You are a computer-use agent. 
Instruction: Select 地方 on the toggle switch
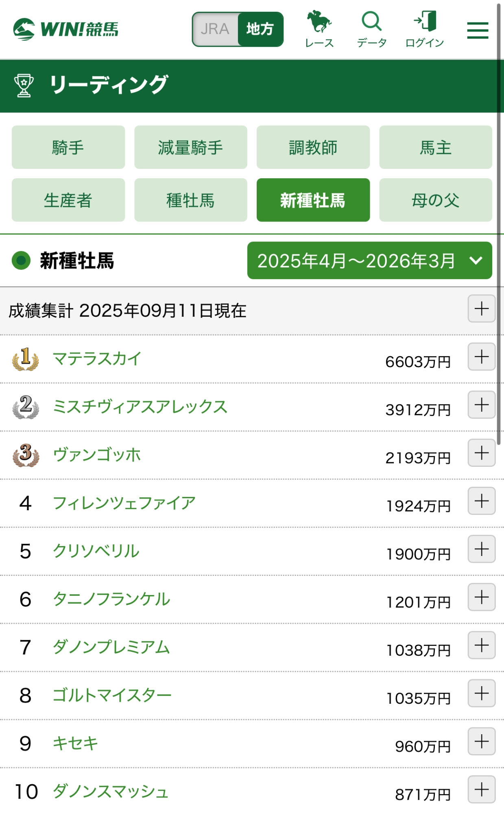point(260,29)
